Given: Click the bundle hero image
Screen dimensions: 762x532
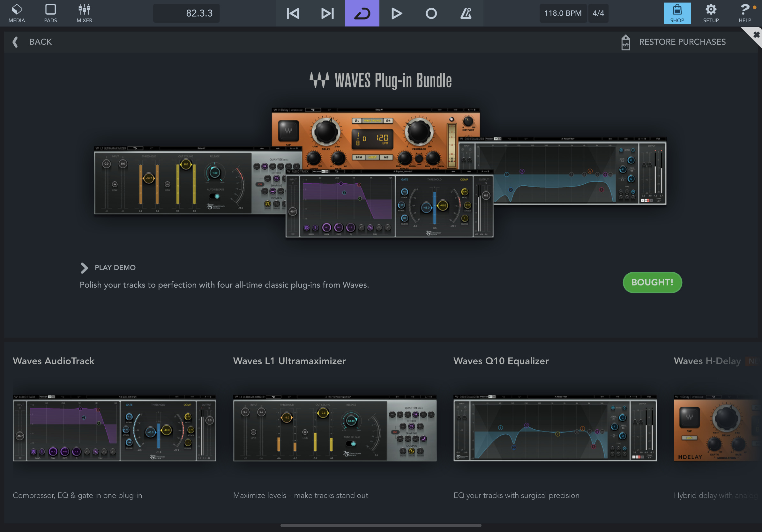Looking at the screenshot, I should pyautogui.click(x=380, y=173).
